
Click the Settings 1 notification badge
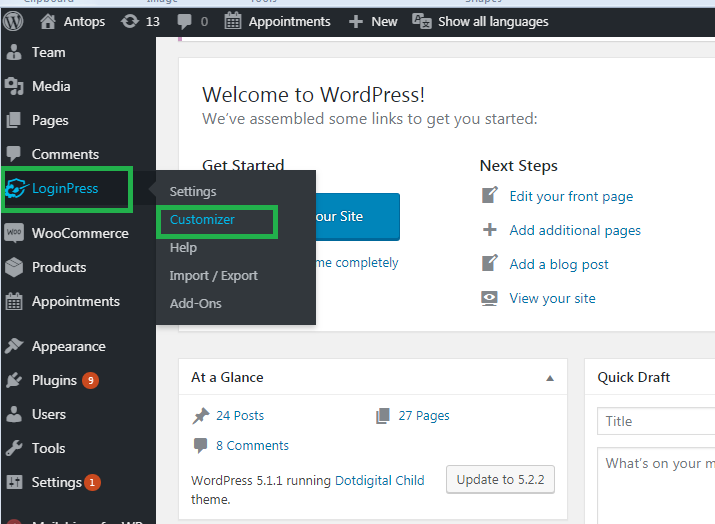coord(92,482)
